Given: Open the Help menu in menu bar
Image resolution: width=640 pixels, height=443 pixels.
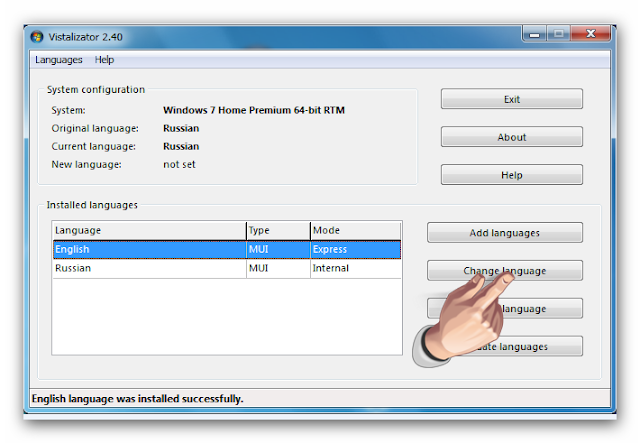Looking at the screenshot, I should 104,60.
